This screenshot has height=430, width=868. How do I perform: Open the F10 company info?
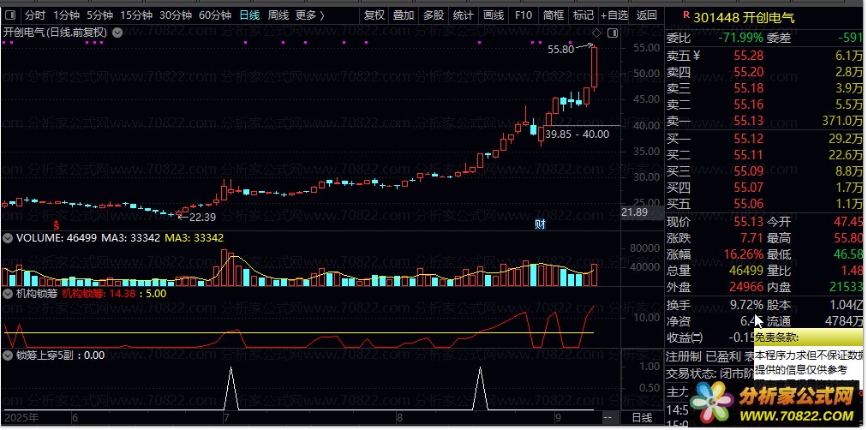524,15
